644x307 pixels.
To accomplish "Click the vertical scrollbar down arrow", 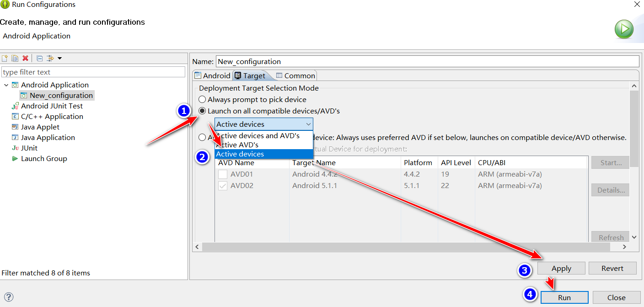I will (x=634, y=237).
